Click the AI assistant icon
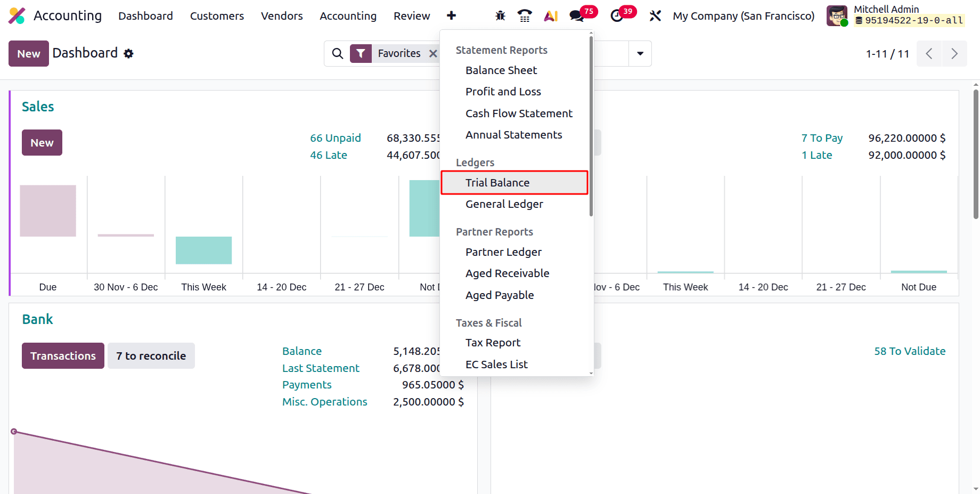 (x=551, y=16)
